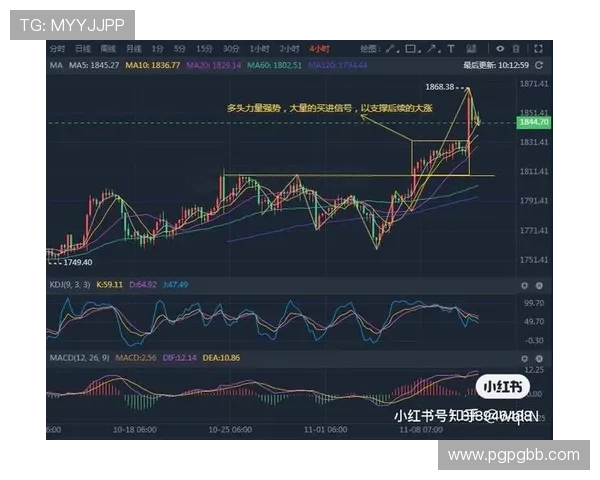The width and height of the screenshot is (600, 480).
Task: Select the line drawing tool
Action: click(x=390, y=48)
